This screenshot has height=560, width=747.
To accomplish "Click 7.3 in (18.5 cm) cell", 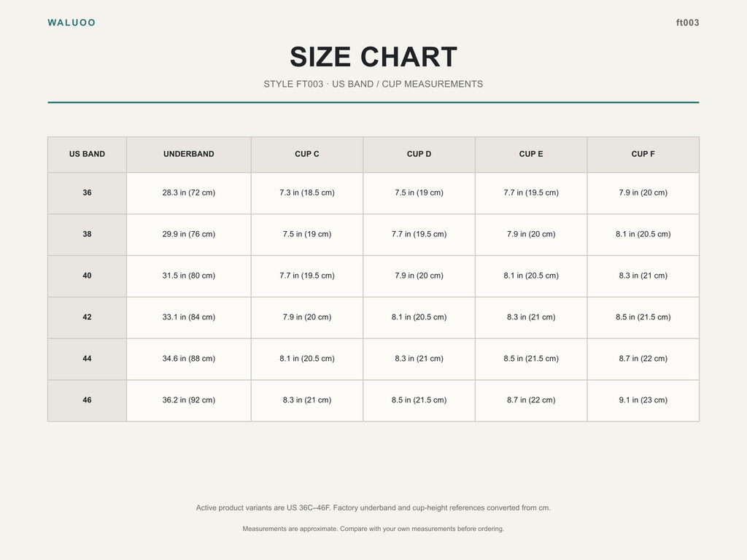I will (307, 192).
